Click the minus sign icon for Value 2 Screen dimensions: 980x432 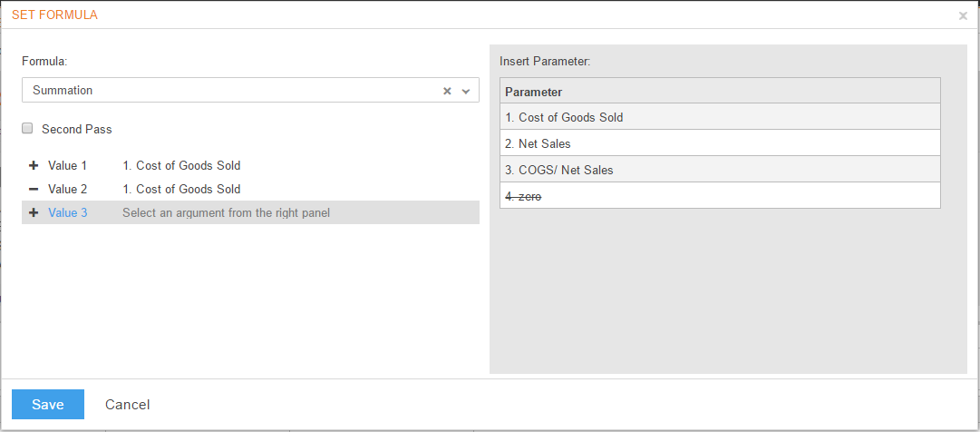click(34, 189)
